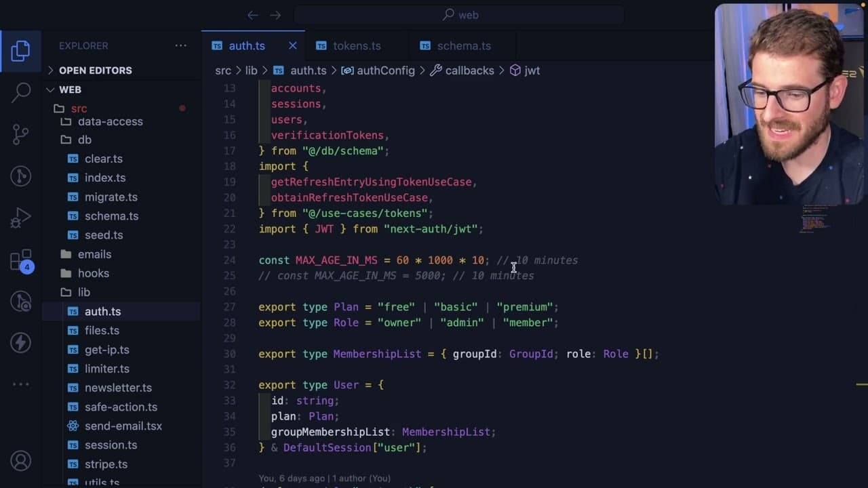Screen dimensions: 868x488
Task: Open clear.ts in the file tree
Action: pos(103,159)
